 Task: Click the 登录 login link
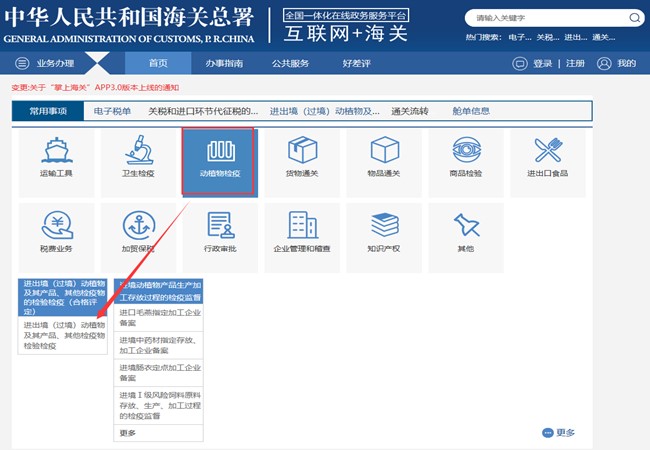(x=542, y=63)
